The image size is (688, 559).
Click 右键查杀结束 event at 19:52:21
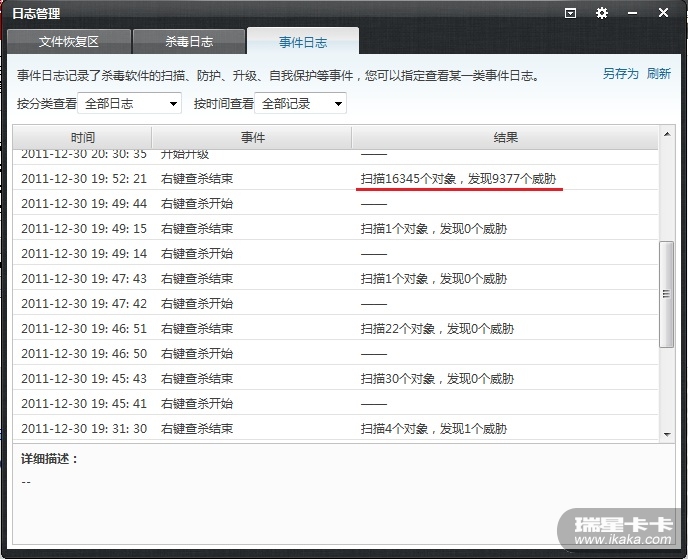coord(197,179)
